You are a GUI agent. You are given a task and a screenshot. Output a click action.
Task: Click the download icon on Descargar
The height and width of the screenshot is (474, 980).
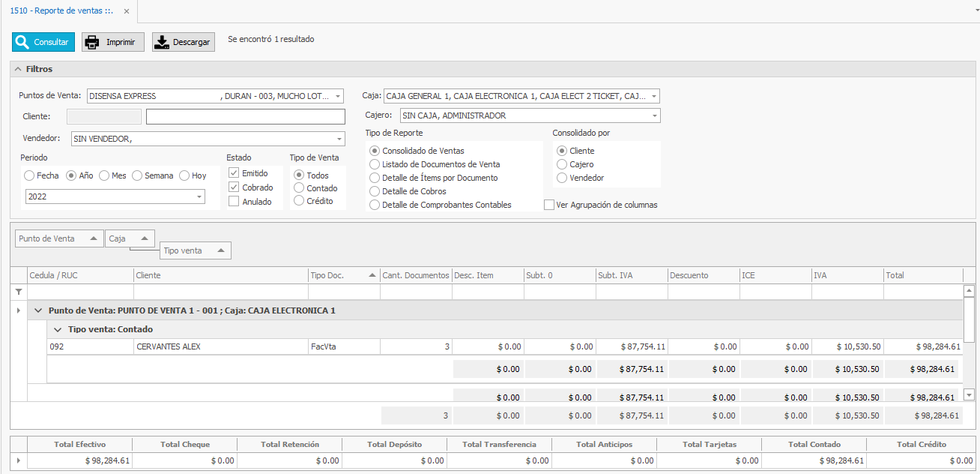pyautogui.click(x=162, y=42)
